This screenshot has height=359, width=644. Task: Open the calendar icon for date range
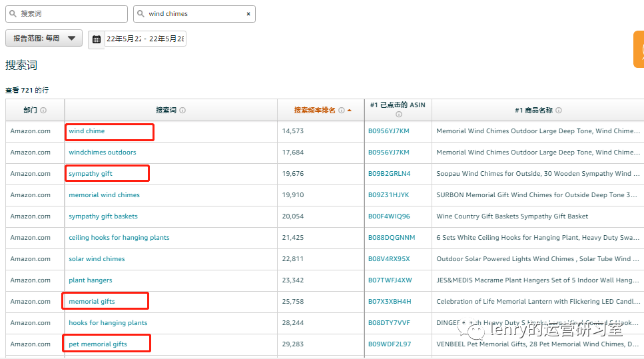(97, 39)
